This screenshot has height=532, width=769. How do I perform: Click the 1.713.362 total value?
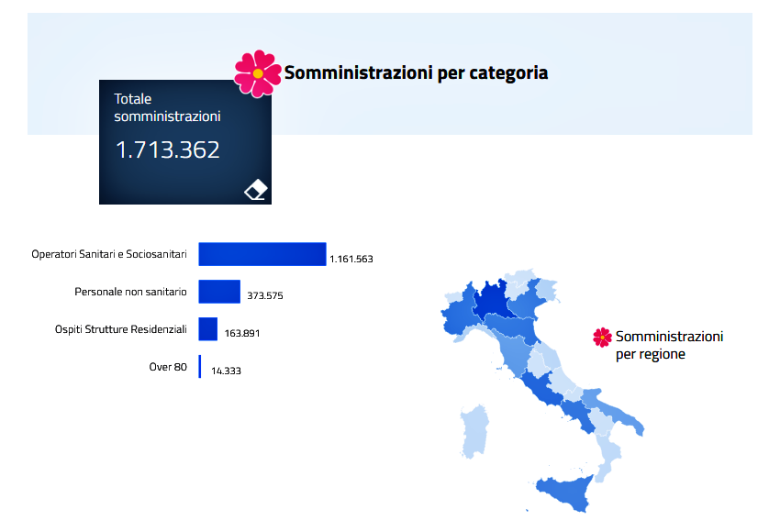coord(167,150)
